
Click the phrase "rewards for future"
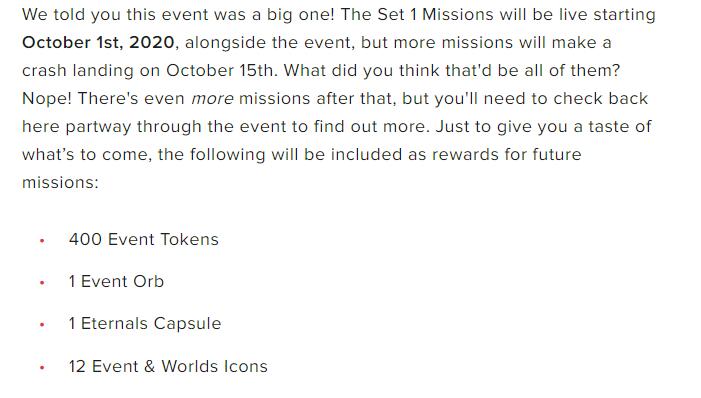[x=507, y=154]
